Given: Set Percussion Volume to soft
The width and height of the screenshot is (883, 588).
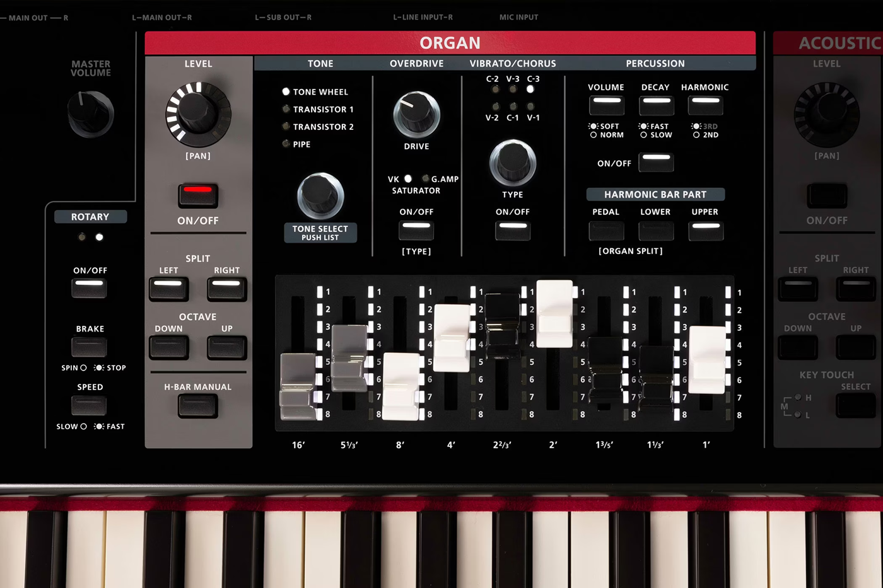Looking at the screenshot, I should point(605,105).
